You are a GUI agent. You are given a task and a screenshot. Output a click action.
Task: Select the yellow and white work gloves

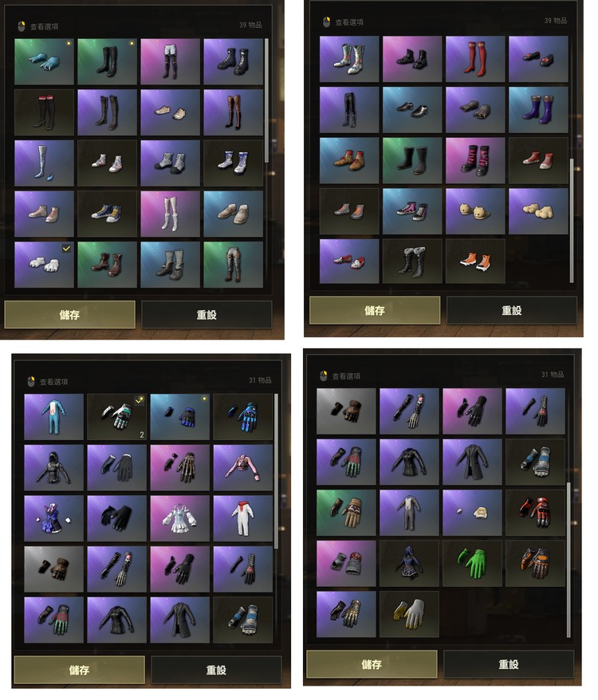(409, 614)
